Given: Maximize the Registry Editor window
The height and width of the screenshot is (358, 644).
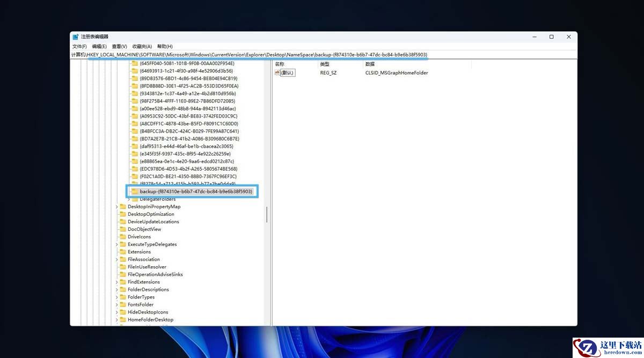Looking at the screenshot, I should coord(551,36).
